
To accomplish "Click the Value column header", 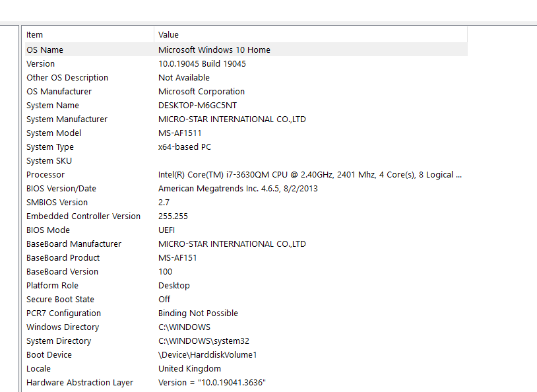I will [311, 34].
